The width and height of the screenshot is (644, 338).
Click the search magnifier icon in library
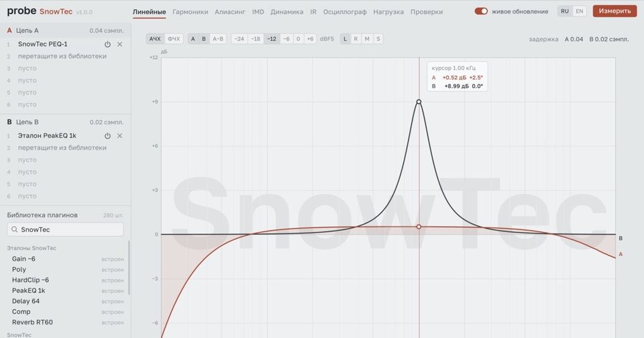click(x=14, y=229)
